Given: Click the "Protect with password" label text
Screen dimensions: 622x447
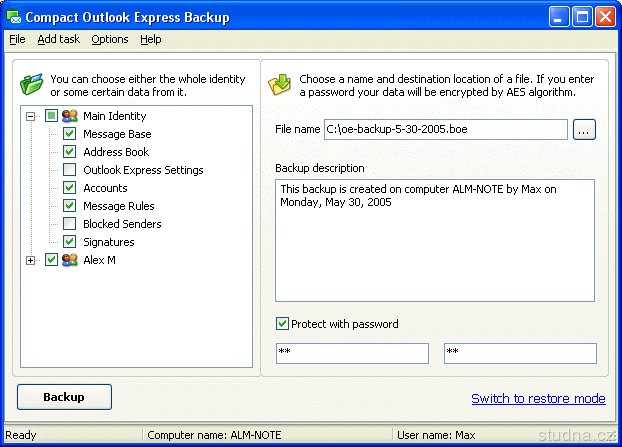Looking at the screenshot, I should click(345, 324).
